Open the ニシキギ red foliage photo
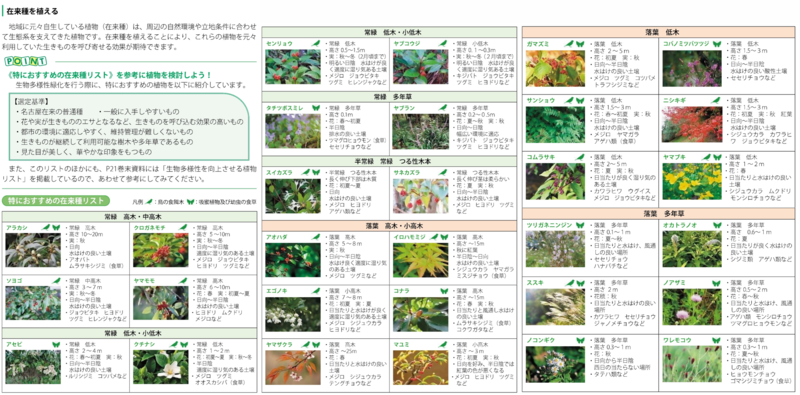Screen dimensions: 800x395 pos(693,124)
